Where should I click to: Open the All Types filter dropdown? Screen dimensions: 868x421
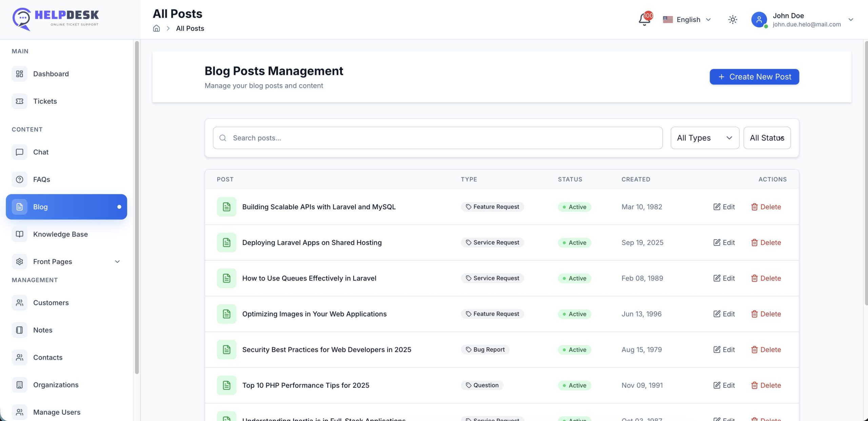click(x=705, y=138)
